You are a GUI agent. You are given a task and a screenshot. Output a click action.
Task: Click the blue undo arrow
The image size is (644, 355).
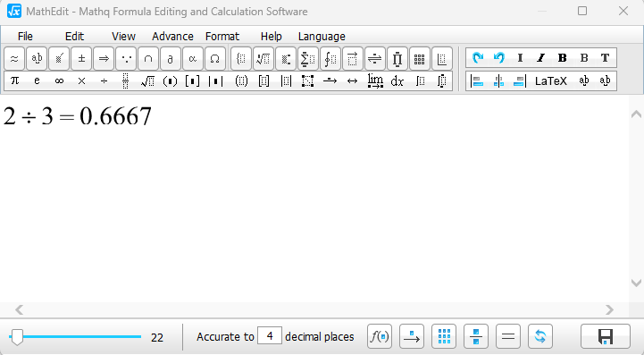[x=499, y=58]
